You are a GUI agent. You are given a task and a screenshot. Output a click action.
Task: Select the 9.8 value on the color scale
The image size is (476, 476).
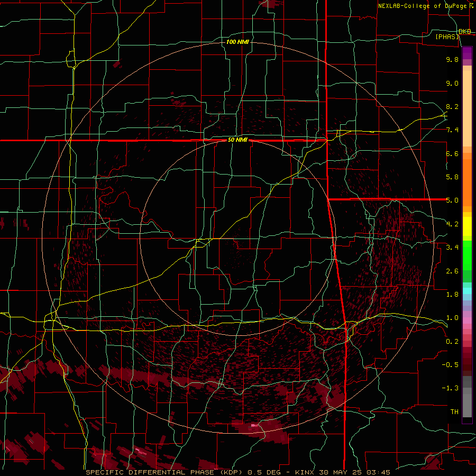pos(452,59)
